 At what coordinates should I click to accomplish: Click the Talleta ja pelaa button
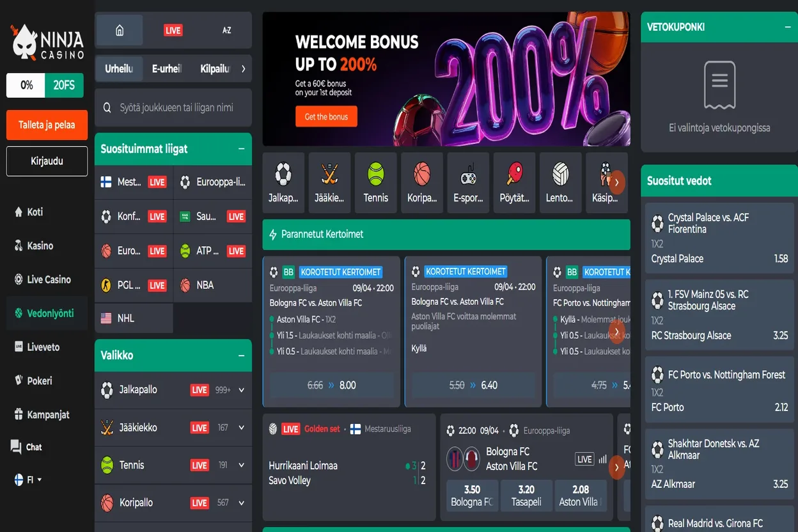click(47, 125)
